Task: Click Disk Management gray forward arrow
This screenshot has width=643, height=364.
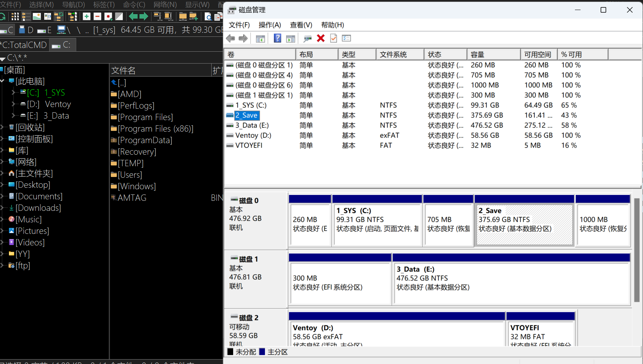Action: point(243,38)
